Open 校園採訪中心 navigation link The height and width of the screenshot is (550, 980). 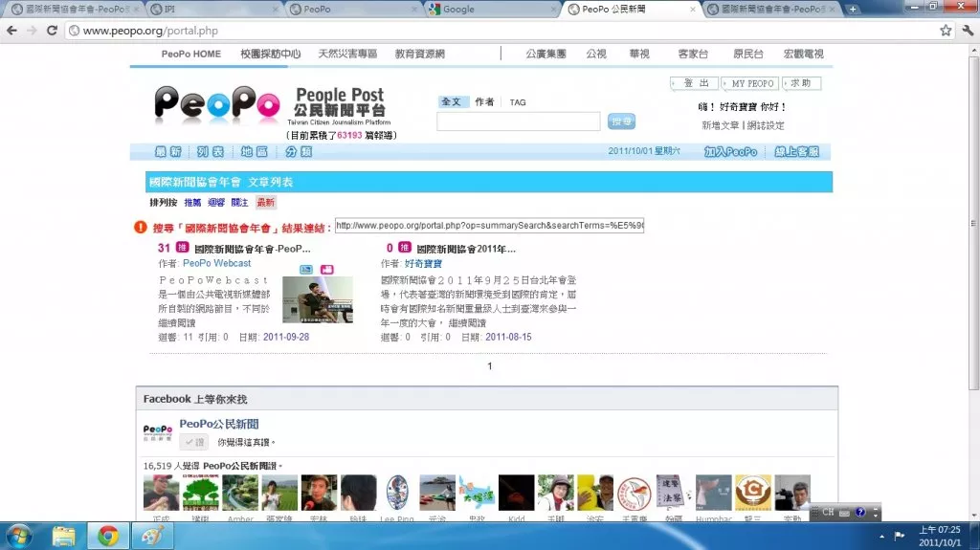click(271, 54)
